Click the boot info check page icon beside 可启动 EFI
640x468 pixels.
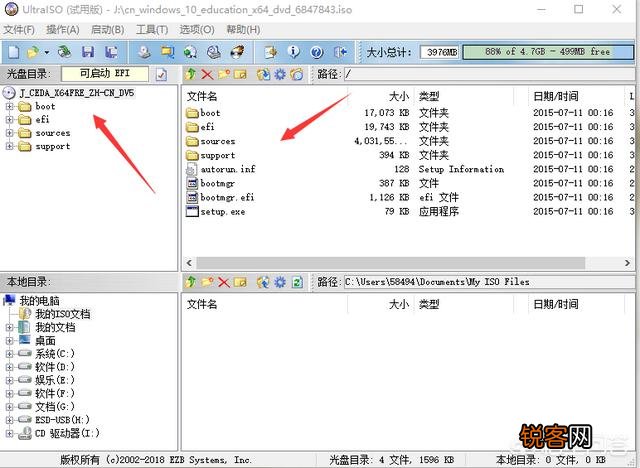(161, 74)
